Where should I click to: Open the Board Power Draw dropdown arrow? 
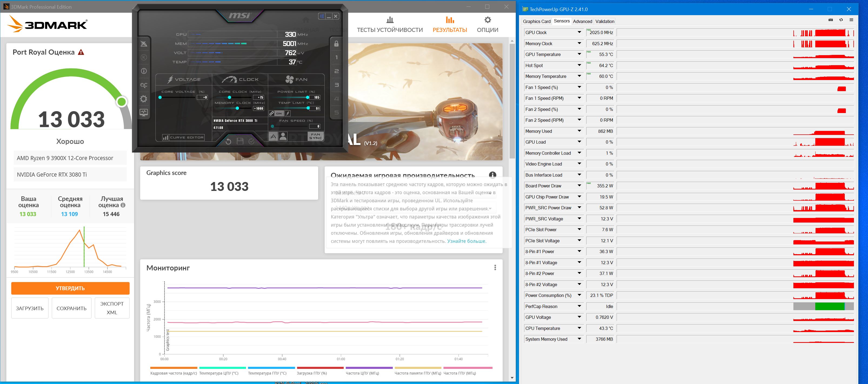579,186
